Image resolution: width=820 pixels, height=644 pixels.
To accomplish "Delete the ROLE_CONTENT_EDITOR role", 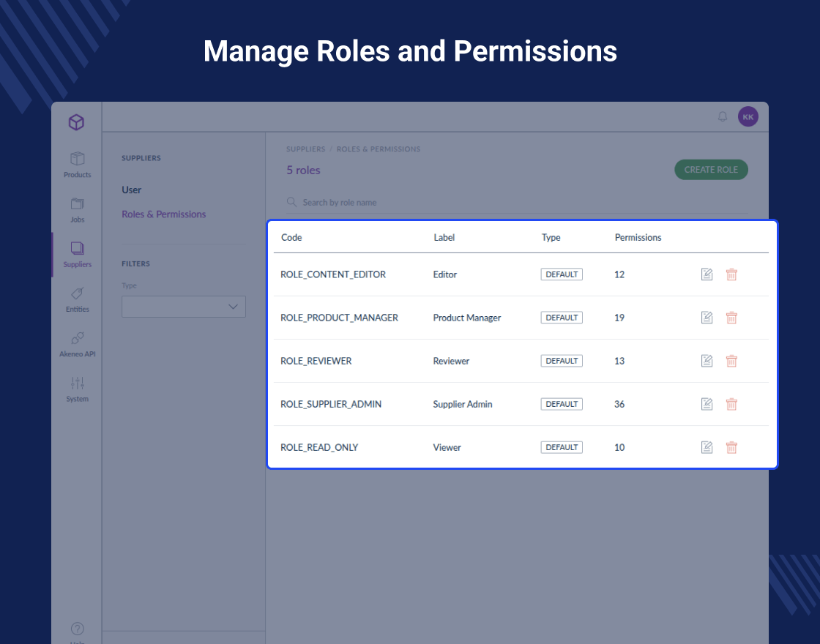I will 731,274.
